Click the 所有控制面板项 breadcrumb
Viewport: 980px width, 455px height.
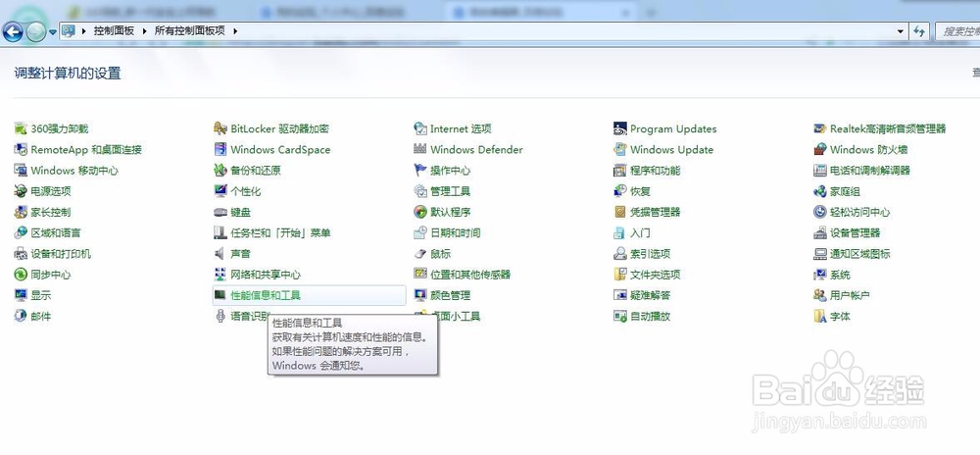click(189, 30)
